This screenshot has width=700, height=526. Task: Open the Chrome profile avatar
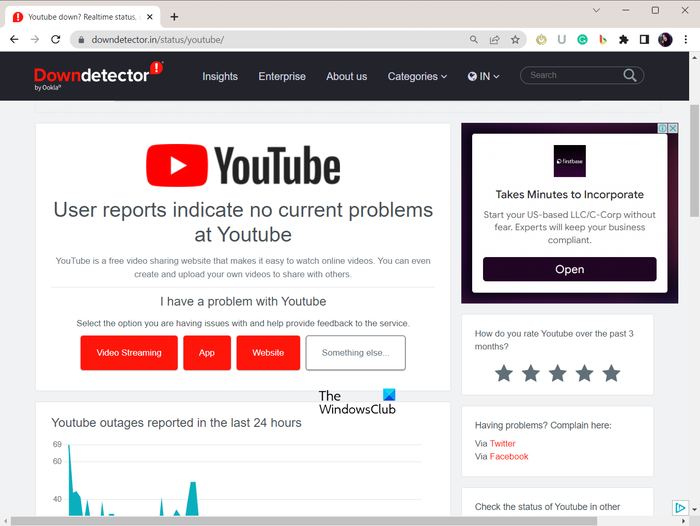click(665, 40)
